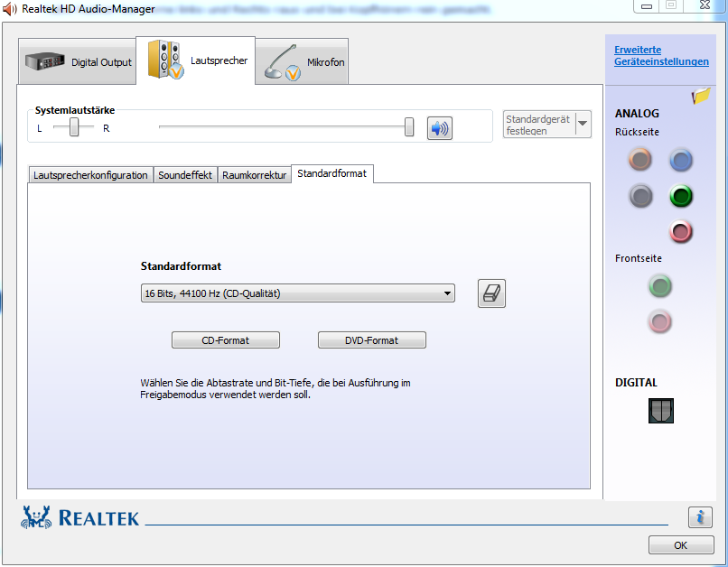Click the Standardgerät festlegen button
The width and height of the screenshot is (728, 567).
[x=538, y=125]
